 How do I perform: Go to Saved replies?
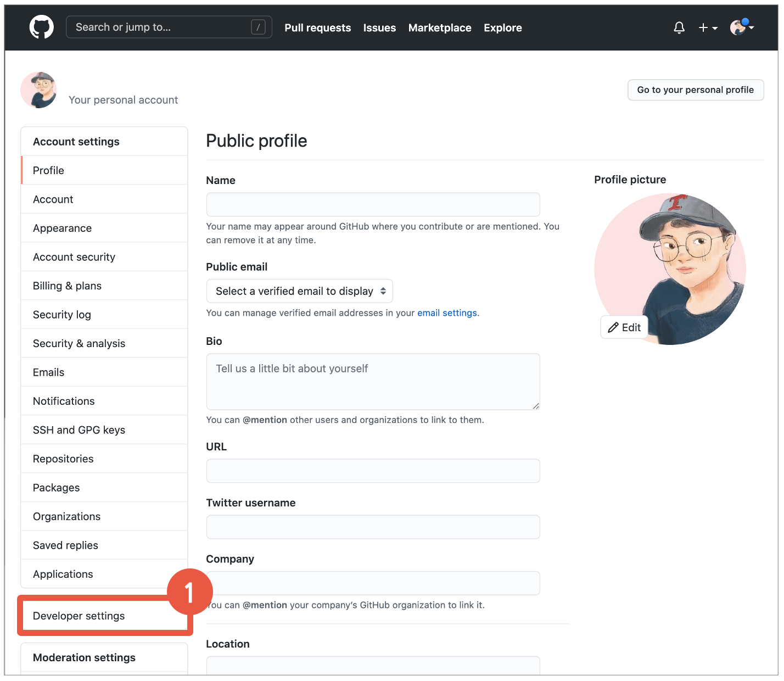pyautogui.click(x=104, y=545)
